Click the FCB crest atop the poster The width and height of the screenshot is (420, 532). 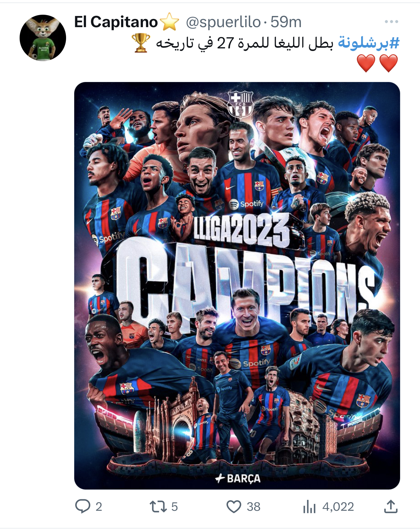coord(240,104)
